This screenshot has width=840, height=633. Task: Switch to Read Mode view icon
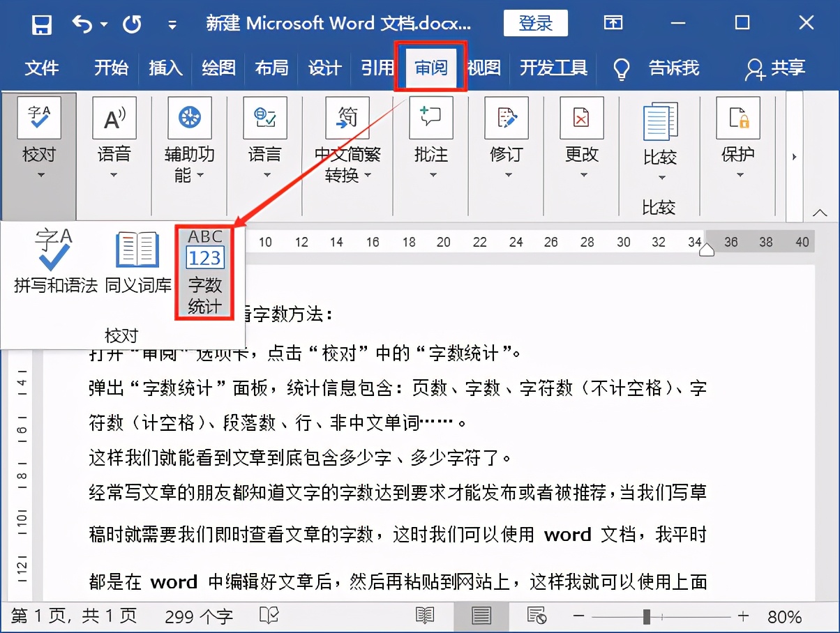(425, 616)
